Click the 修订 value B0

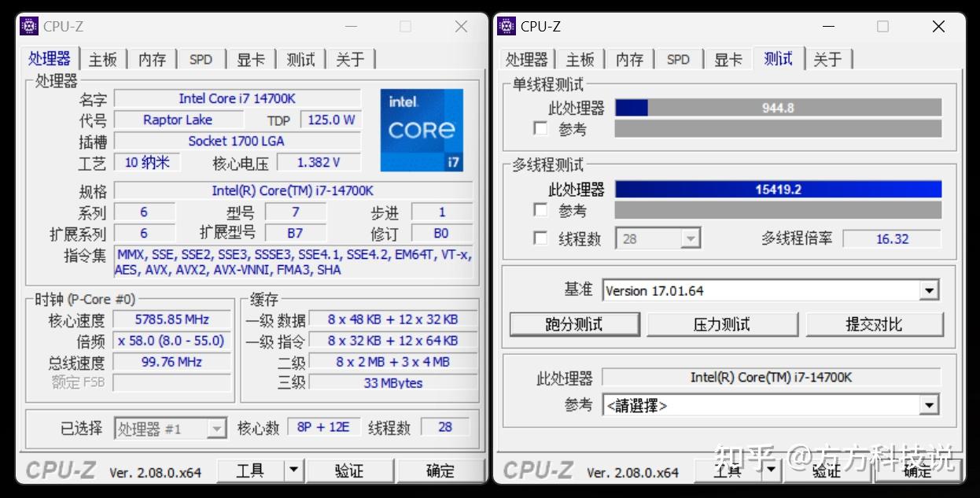tap(441, 233)
